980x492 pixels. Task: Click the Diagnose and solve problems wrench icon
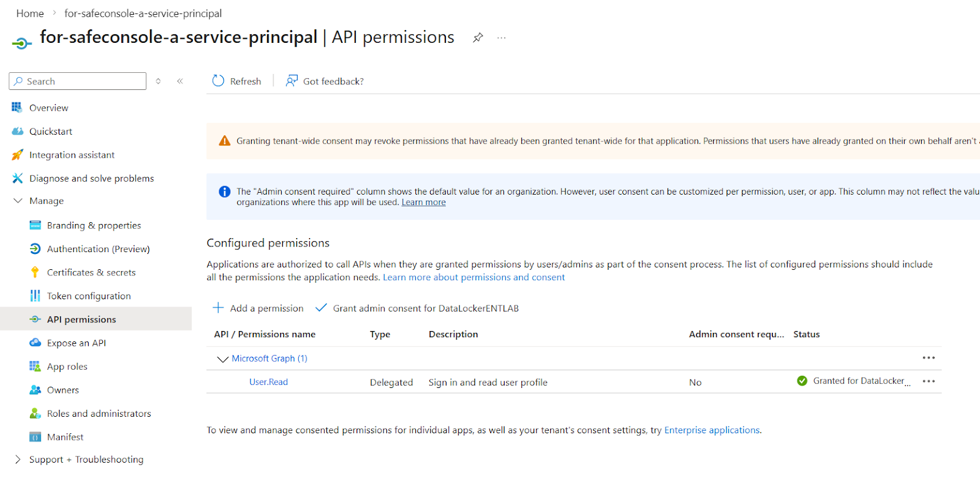tap(17, 178)
